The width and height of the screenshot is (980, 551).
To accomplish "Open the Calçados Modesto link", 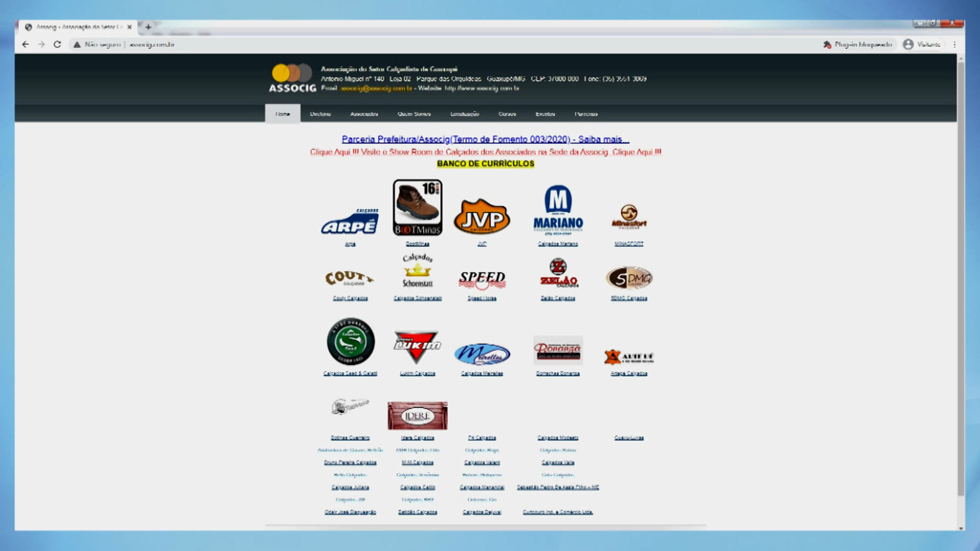I will pyautogui.click(x=558, y=438).
